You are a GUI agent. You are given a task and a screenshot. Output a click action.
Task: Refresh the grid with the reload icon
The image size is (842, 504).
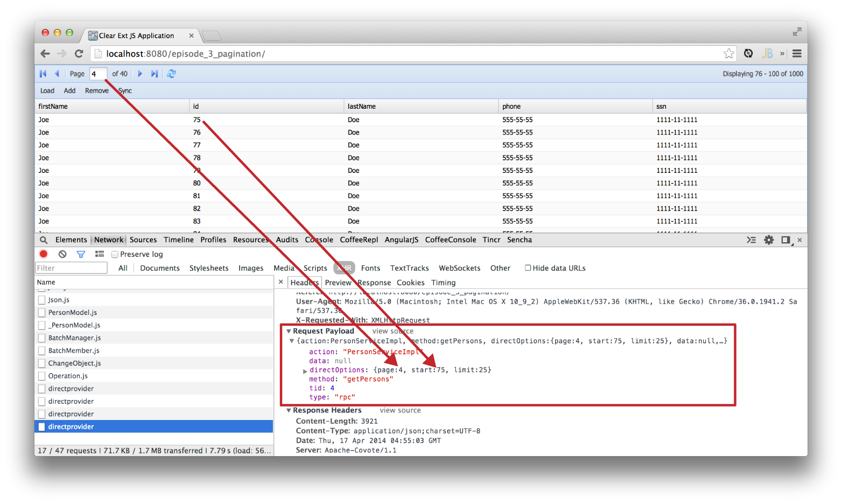click(171, 74)
